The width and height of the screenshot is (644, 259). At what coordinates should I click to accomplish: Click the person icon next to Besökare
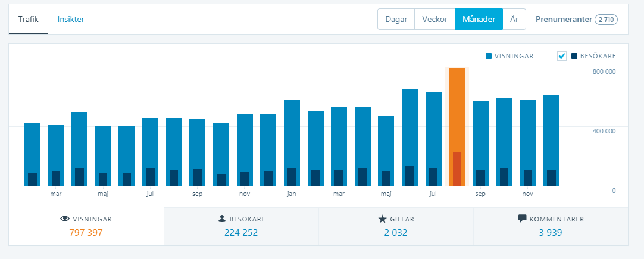coord(222,219)
